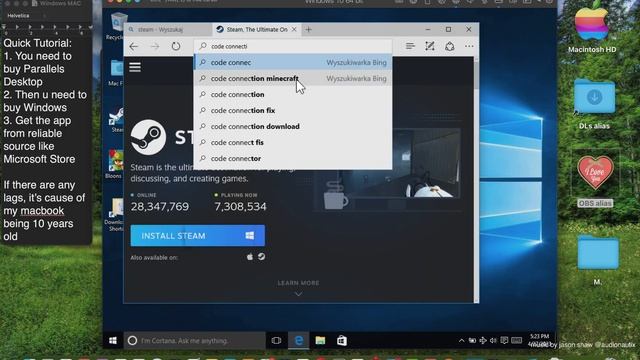Screen dimensions: 640x360
Task: Select DLs alias folder
Action: point(594,104)
